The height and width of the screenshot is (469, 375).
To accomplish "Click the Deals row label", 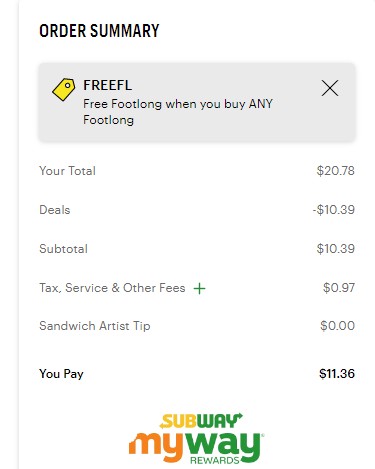I will 55,210.
